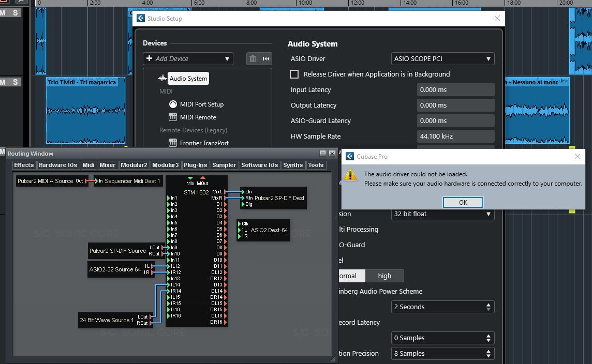This screenshot has width=592, height=364.
Task: Set audio priority to normal
Action: (352, 276)
